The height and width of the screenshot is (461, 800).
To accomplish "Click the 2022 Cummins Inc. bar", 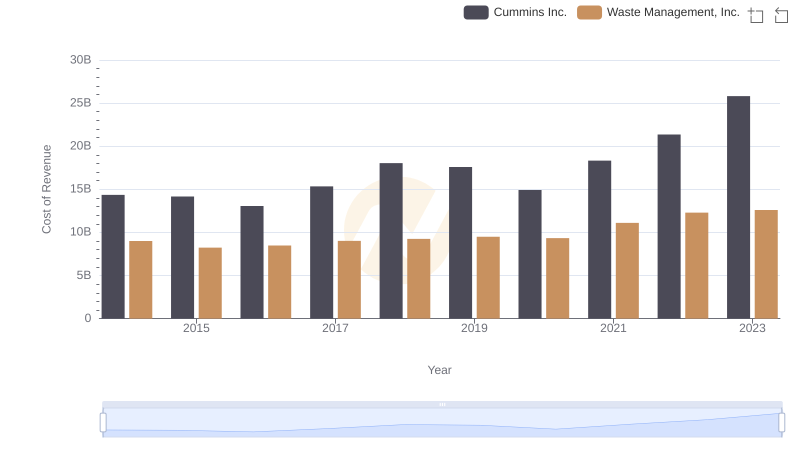I will [x=669, y=226].
